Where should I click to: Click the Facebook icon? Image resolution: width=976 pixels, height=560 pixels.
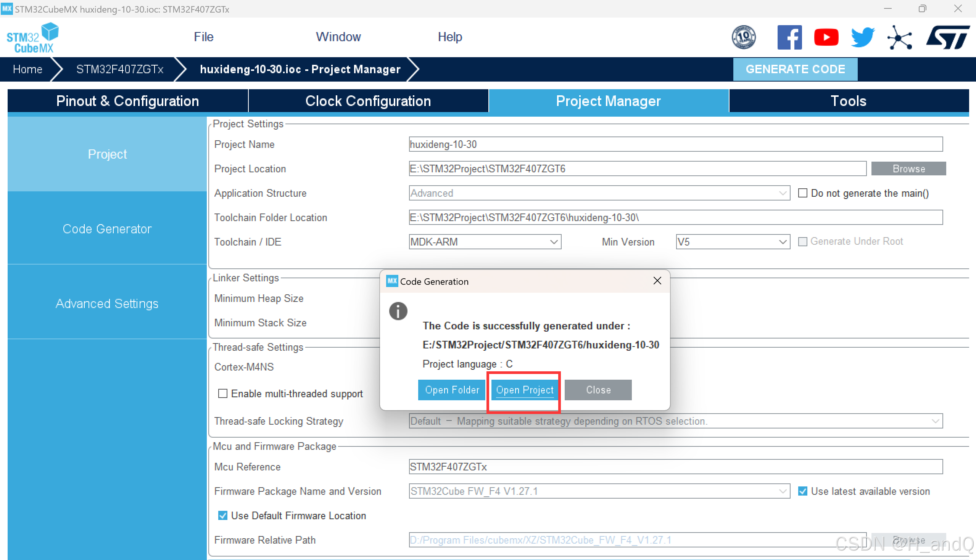[x=789, y=37]
